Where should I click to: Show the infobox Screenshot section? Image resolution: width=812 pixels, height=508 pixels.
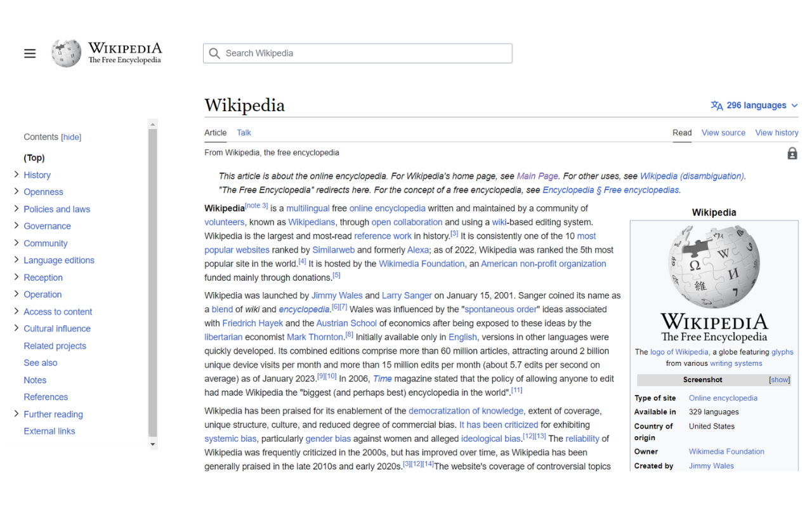coord(780,380)
